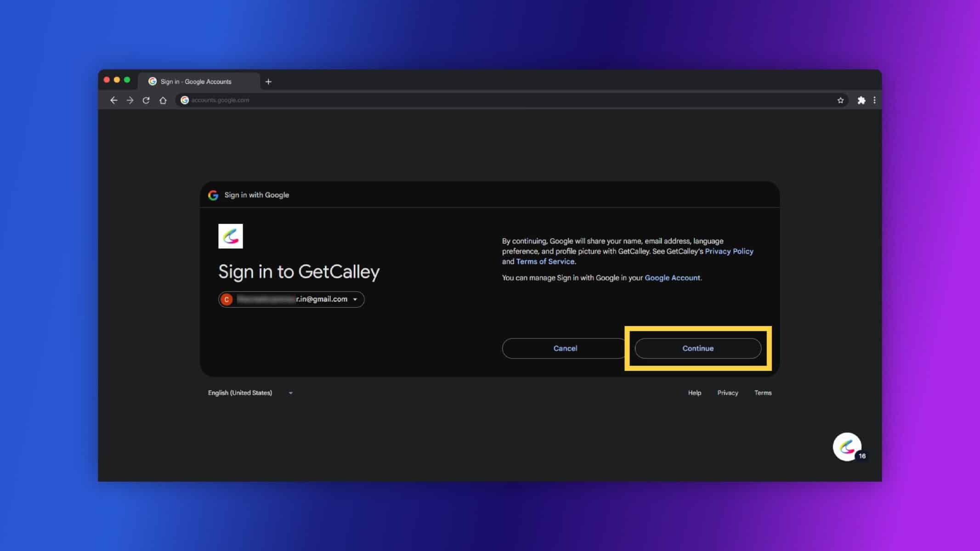The width and height of the screenshot is (980, 551).
Task: Open English (United States) language dropdown
Action: (x=250, y=393)
